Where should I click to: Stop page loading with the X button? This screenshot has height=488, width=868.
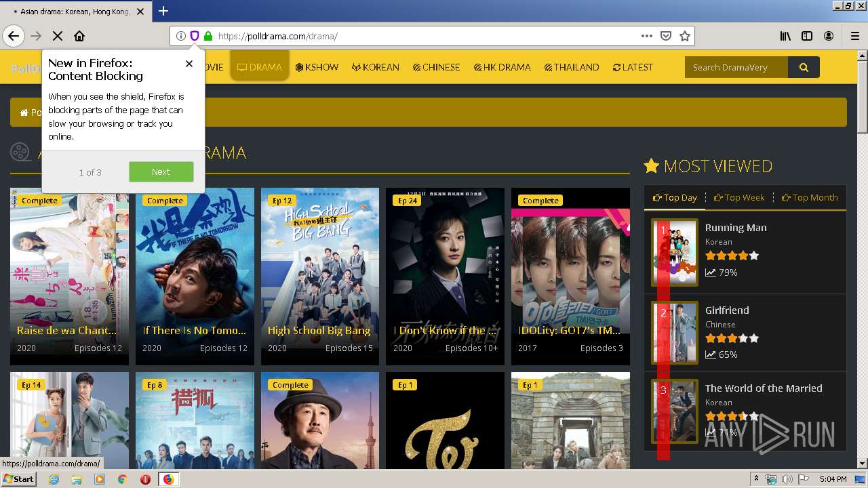(58, 36)
